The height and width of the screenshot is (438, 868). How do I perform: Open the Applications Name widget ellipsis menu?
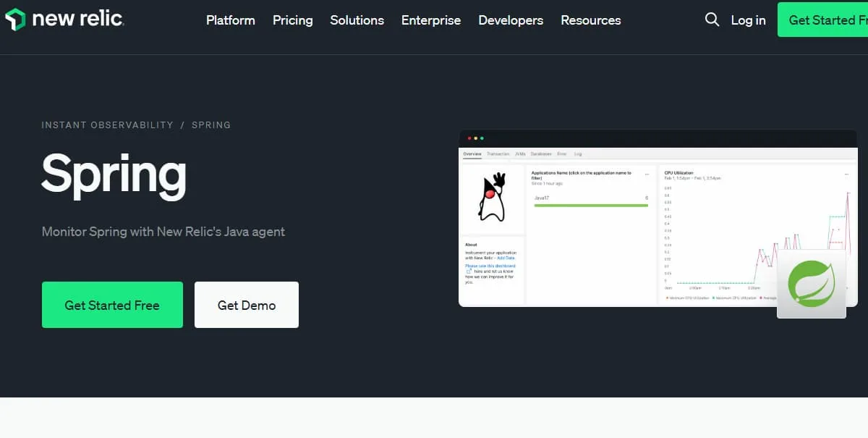[x=648, y=173]
